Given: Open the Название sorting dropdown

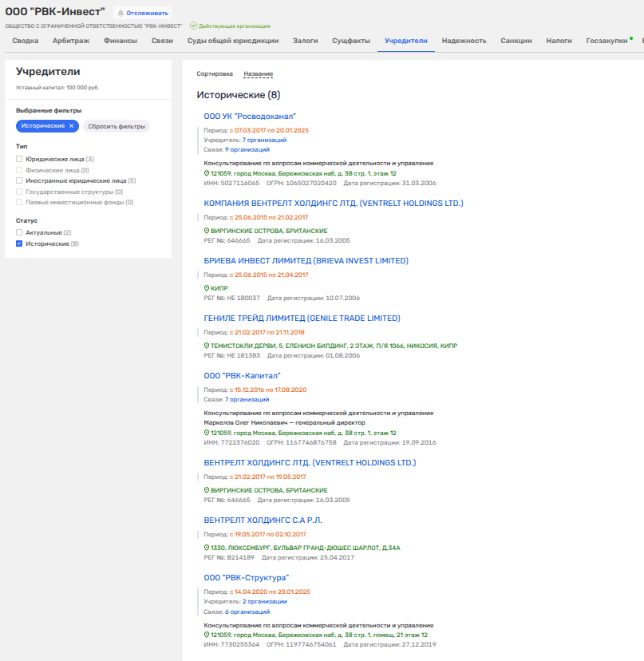Looking at the screenshot, I should (x=258, y=73).
